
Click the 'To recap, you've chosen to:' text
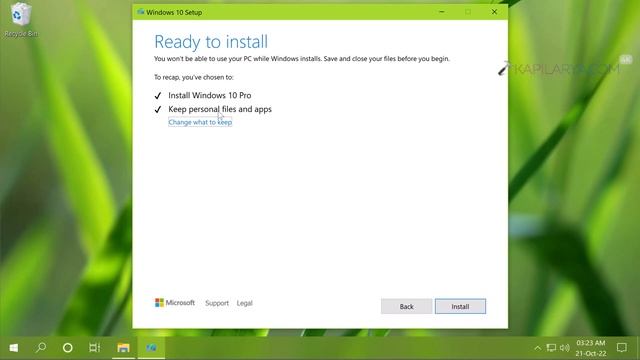tap(194, 77)
